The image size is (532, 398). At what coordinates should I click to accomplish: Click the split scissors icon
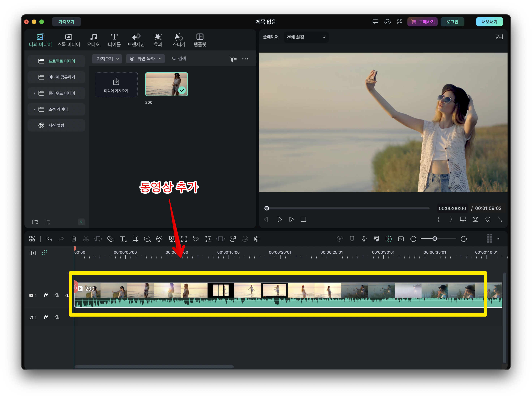point(86,239)
